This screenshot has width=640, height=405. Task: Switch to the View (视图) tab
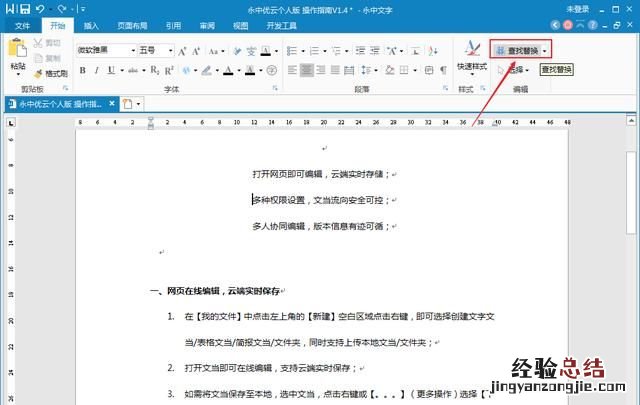pos(240,26)
